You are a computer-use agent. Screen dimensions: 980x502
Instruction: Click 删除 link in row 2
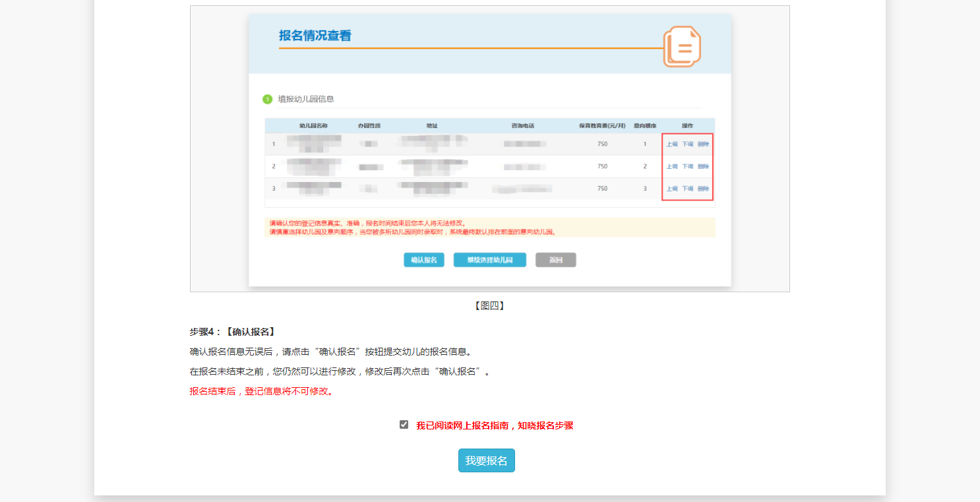703,166
